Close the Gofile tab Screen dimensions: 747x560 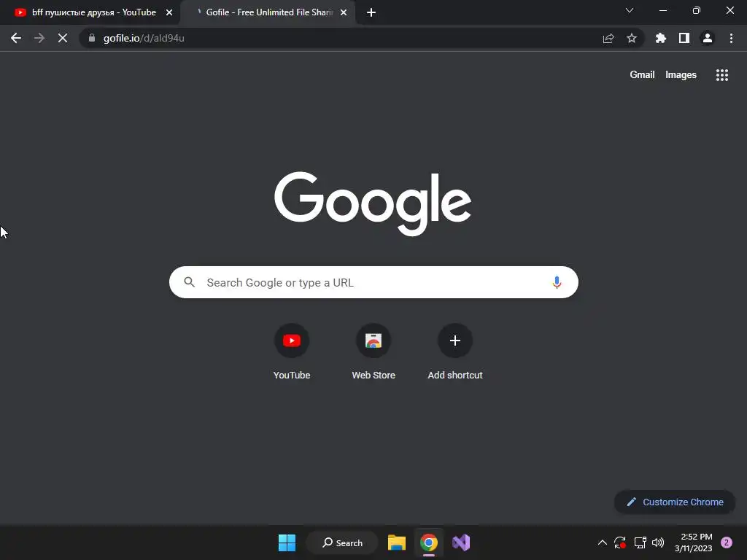point(344,12)
